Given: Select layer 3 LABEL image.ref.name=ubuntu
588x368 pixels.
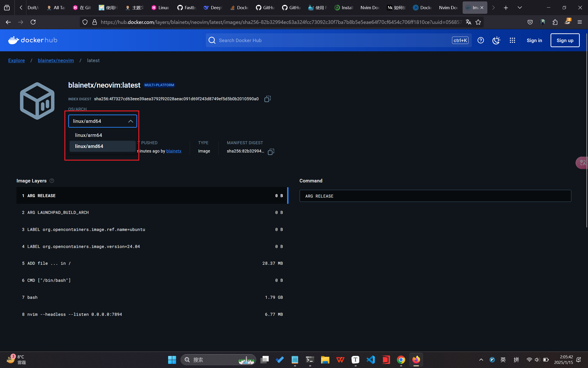Looking at the screenshot, I should 152,230.
